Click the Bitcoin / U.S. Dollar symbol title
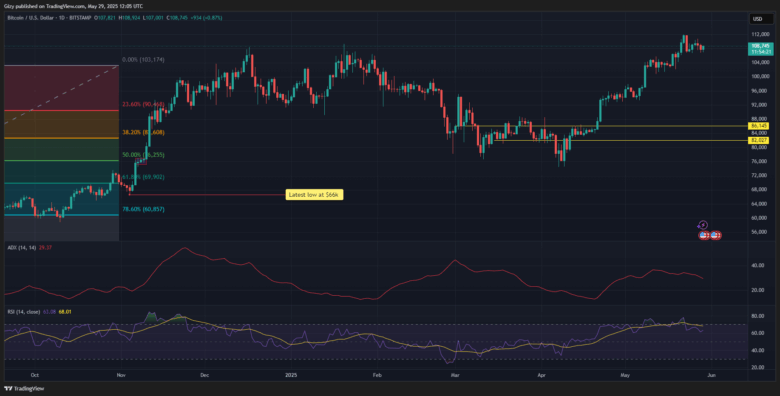780x396 pixels. tap(31, 17)
